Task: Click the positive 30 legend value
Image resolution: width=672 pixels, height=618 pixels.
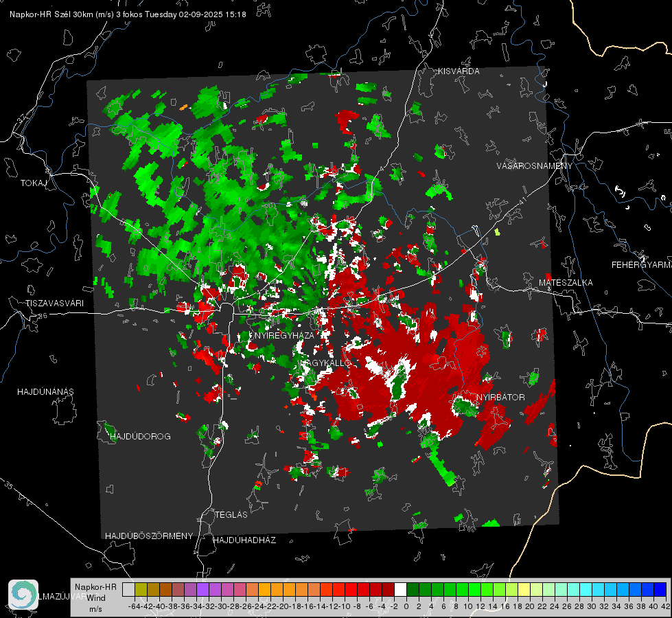Action: pos(592,606)
